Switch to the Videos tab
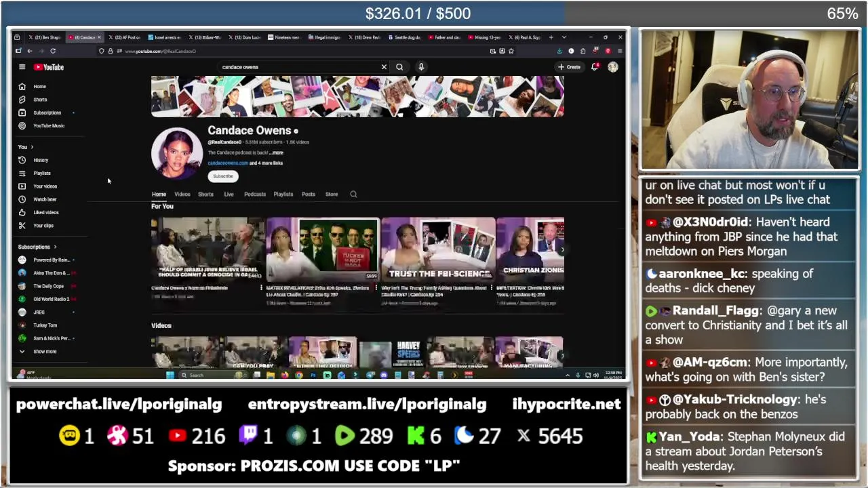 click(182, 195)
